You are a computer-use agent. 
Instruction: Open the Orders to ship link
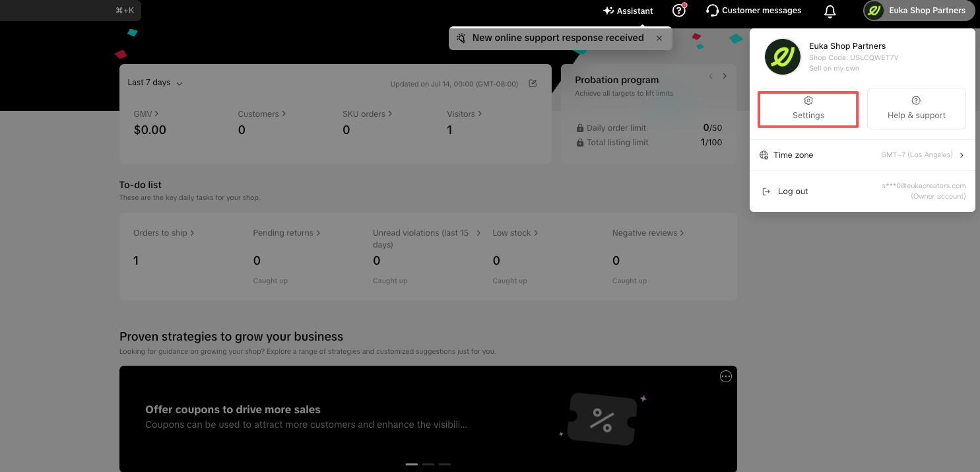click(164, 233)
